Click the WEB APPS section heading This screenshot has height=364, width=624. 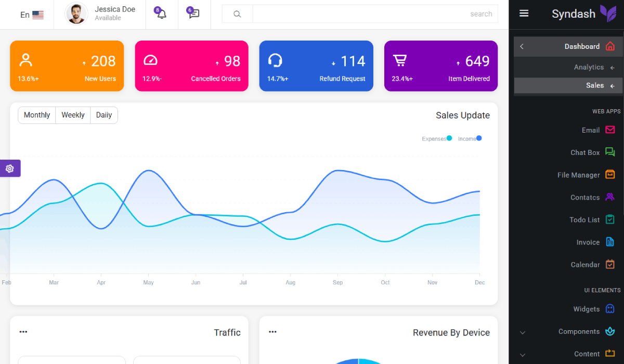pos(606,111)
